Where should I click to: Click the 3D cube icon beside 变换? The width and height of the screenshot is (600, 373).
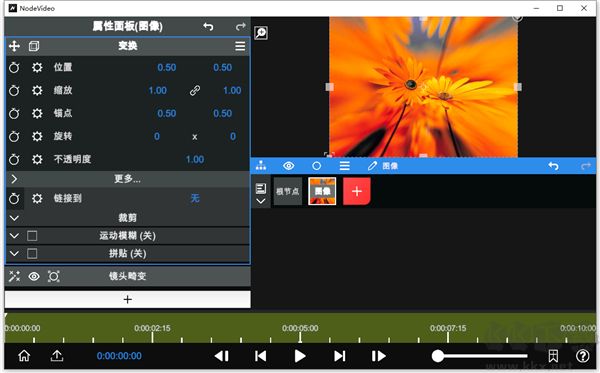click(34, 46)
